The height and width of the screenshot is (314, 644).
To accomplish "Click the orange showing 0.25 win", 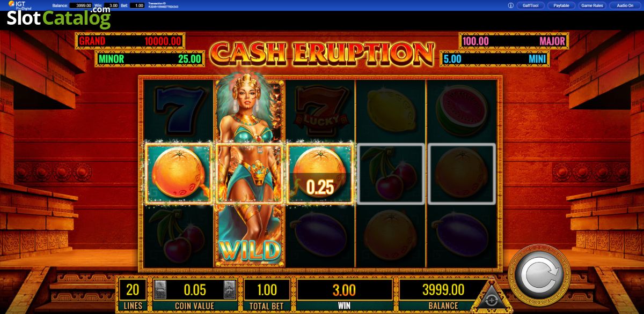I will [320, 174].
